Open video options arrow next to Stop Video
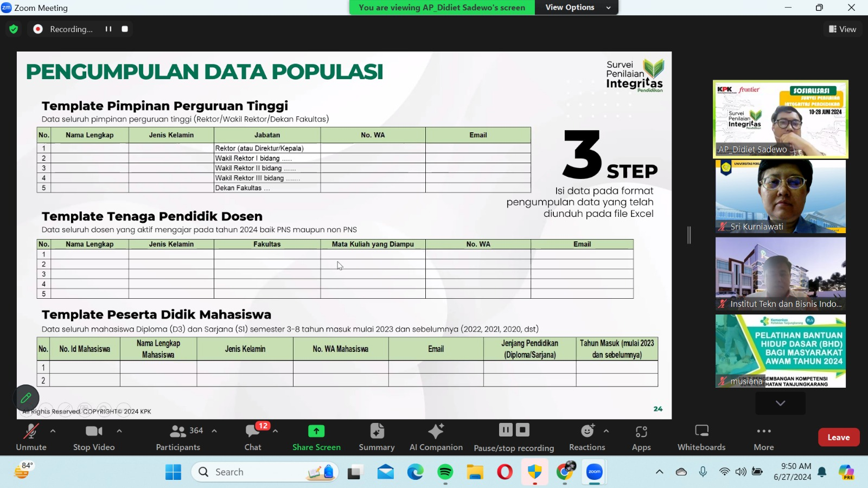This screenshot has width=868, height=488. tap(119, 431)
